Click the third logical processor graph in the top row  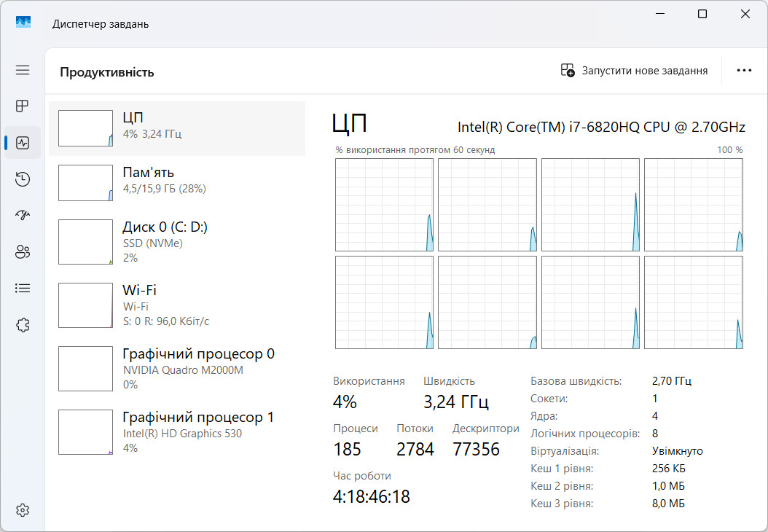(591, 205)
